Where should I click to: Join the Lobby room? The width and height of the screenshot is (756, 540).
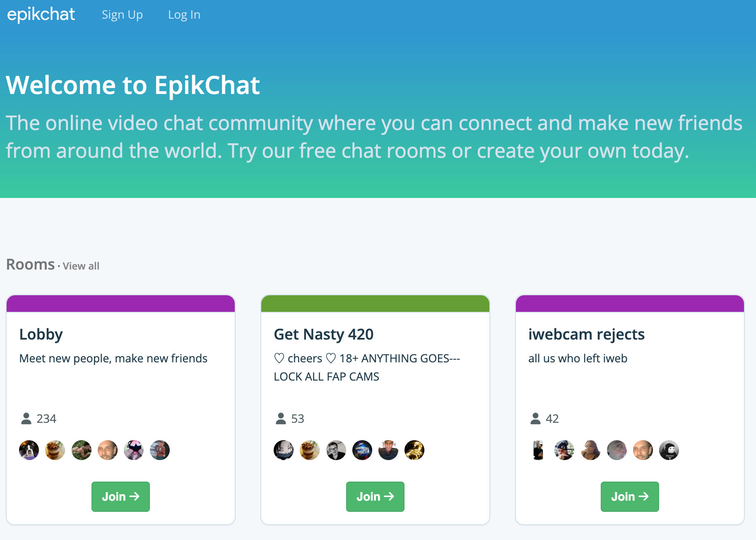click(x=120, y=497)
